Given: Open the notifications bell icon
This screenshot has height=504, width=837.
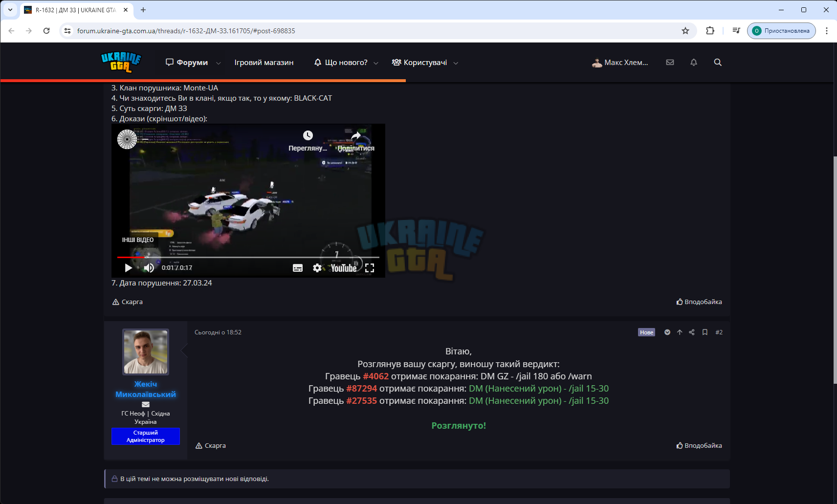Looking at the screenshot, I should pos(694,63).
